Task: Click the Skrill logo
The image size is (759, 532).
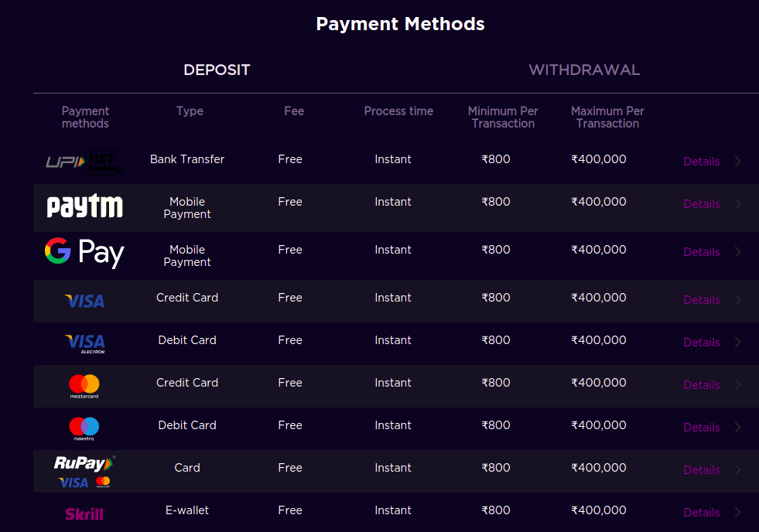Action: tap(84, 514)
